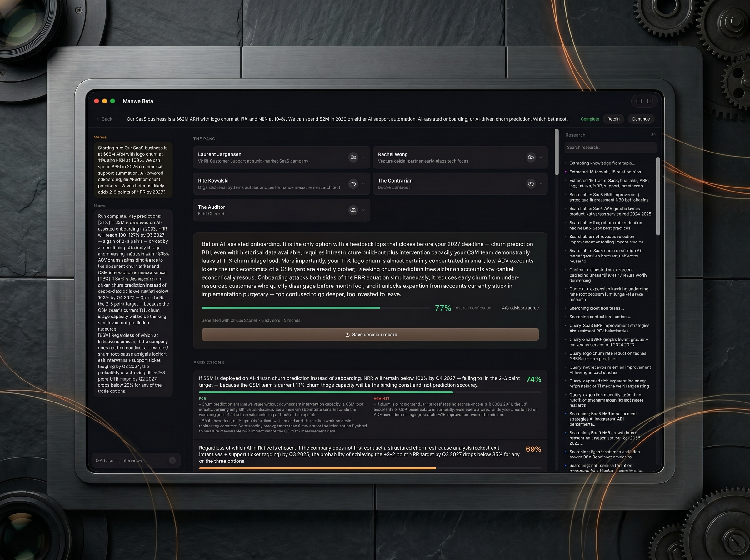Screen dimensions: 750x560
Task: Open Laurent Jørgensen's advisor chat icon
Action: [353, 157]
